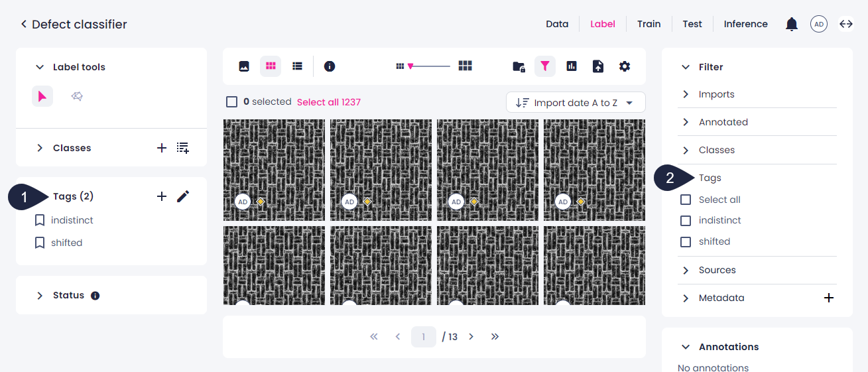
Task: Check Select all in Tags filter
Action: 686,200
